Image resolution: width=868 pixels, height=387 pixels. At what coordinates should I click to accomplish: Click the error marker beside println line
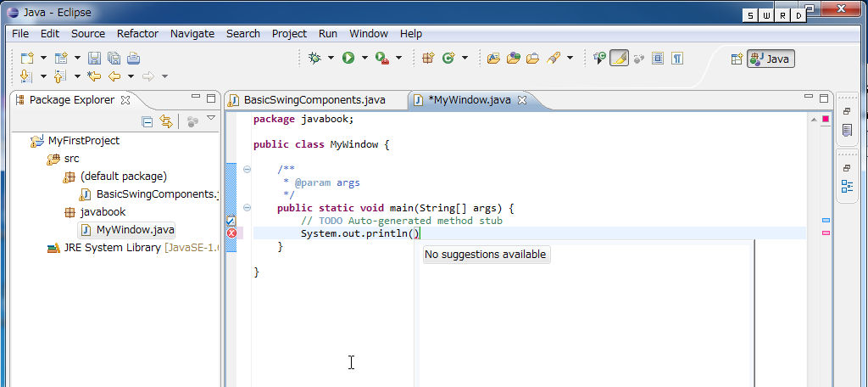coord(231,233)
